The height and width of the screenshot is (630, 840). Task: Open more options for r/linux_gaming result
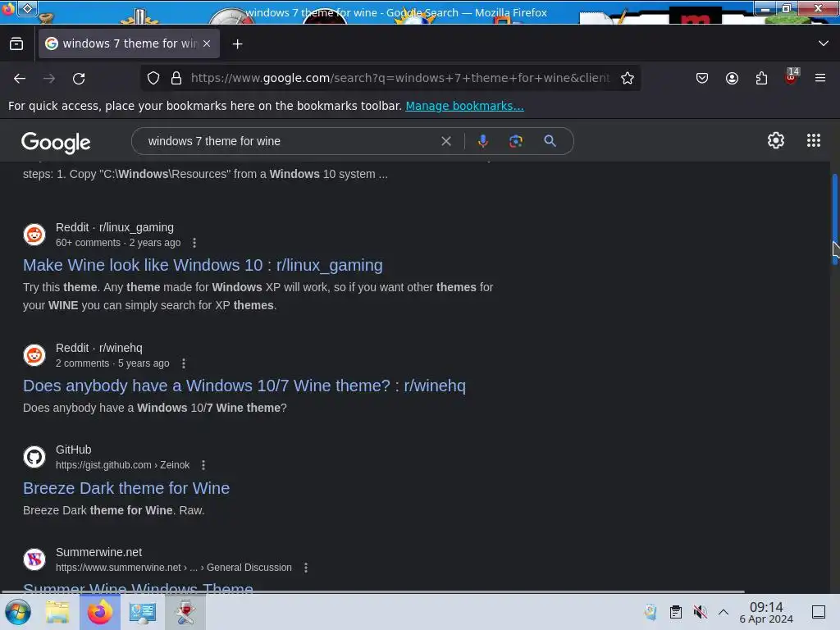(194, 243)
